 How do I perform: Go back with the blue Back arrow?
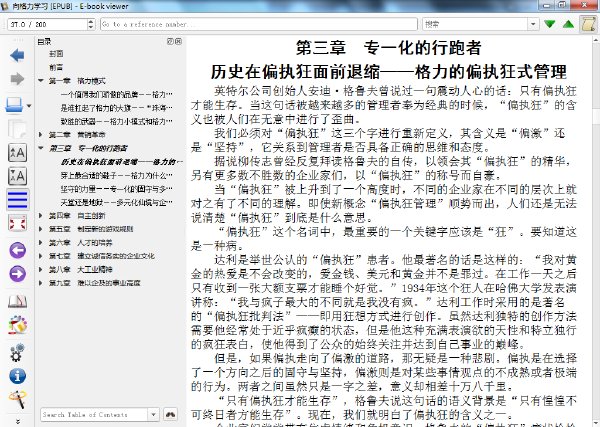click(17, 55)
